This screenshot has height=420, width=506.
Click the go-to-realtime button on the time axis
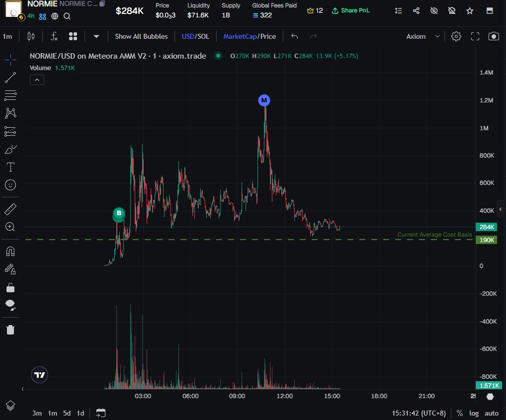tap(490, 397)
